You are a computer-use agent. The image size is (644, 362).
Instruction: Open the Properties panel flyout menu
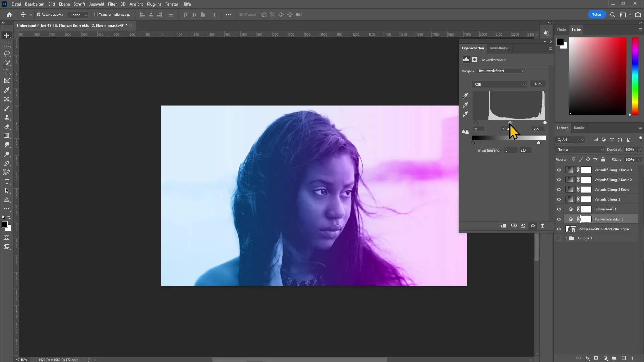coord(550,48)
